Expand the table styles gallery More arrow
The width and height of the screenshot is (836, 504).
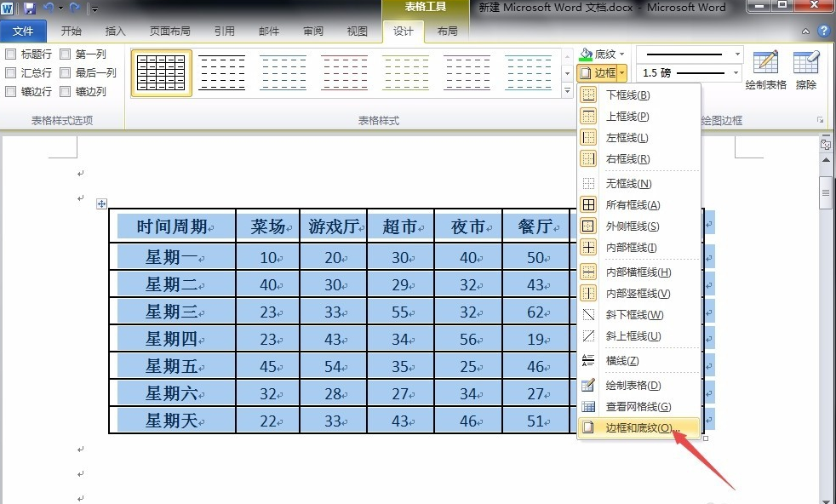coord(567,91)
